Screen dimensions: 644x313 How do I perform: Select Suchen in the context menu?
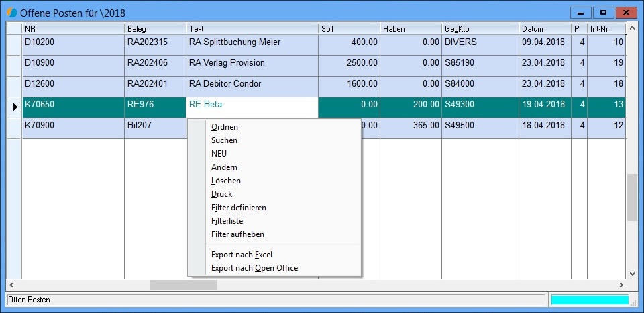coord(224,140)
